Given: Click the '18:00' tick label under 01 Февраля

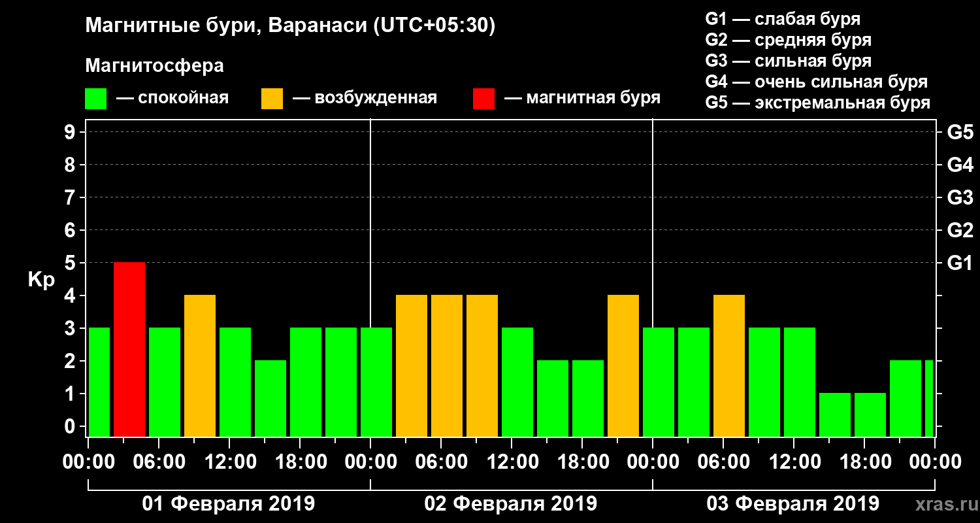Looking at the screenshot, I should click(300, 462).
